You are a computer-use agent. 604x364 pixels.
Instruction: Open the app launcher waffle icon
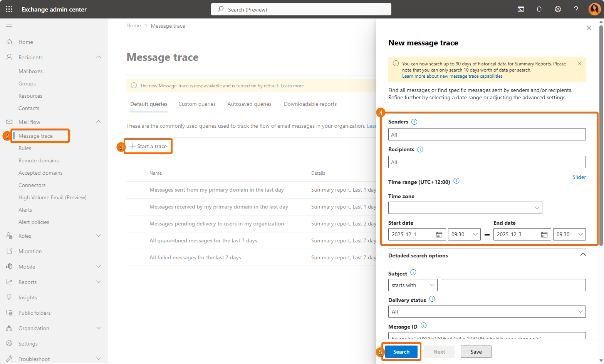pyautogui.click(x=9, y=9)
